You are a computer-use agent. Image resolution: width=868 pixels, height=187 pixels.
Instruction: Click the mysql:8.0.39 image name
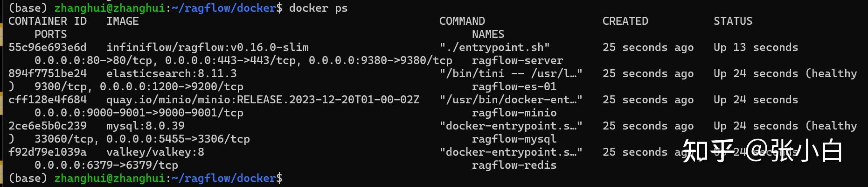click(x=145, y=126)
